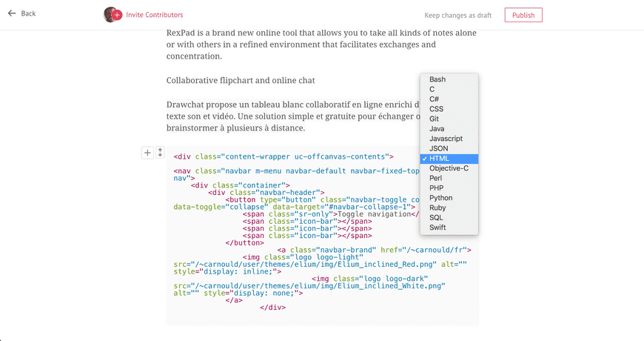This screenshot has width=644, height=341.
Task: Click the red plus badge on avatar
Action: tap(118, 16)
